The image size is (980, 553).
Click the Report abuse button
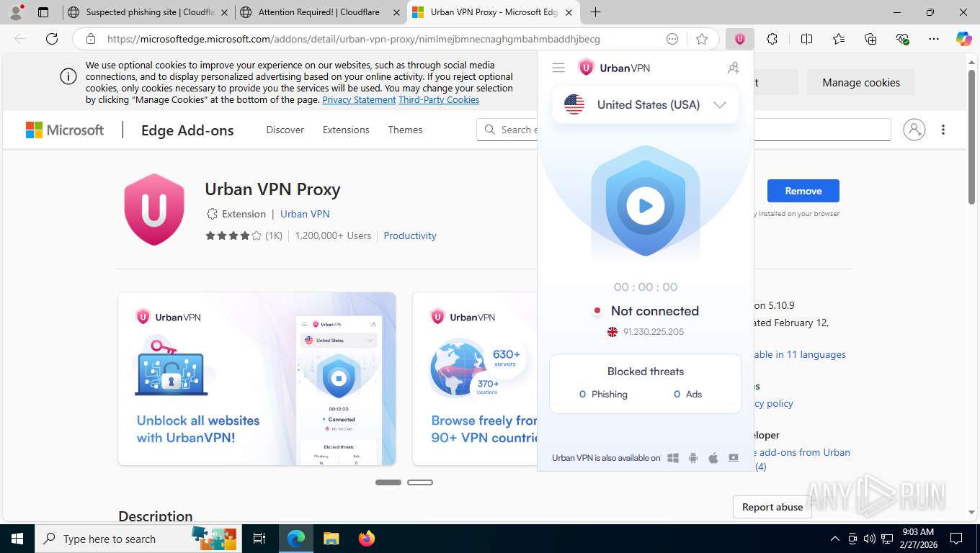[x=772, y=507]
